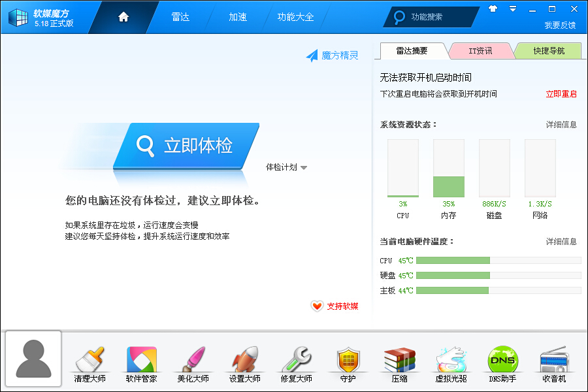The width and height of the screenshot is (588, 392).
Task: Open the title bar chevron menu
Action: point(511,10)
